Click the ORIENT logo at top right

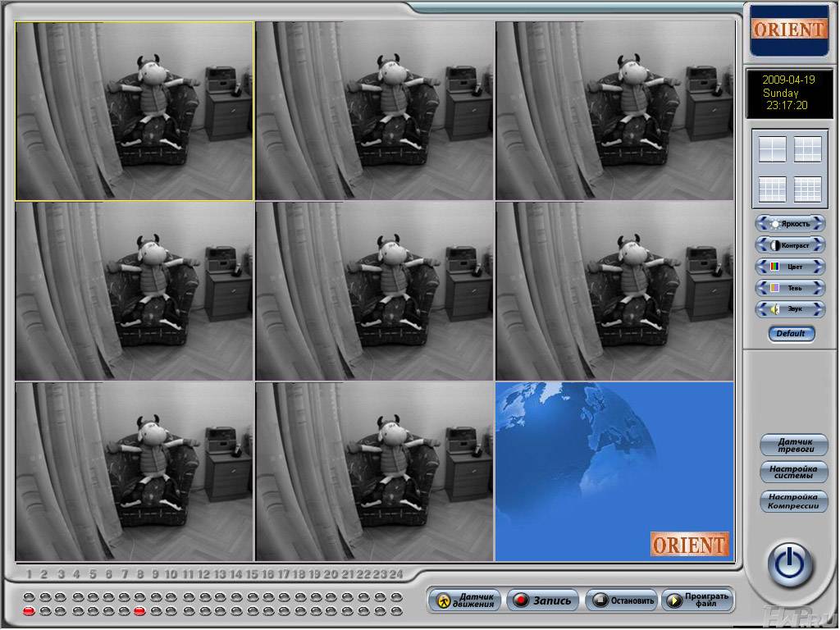pyautogui.click(x=789, y=30)
